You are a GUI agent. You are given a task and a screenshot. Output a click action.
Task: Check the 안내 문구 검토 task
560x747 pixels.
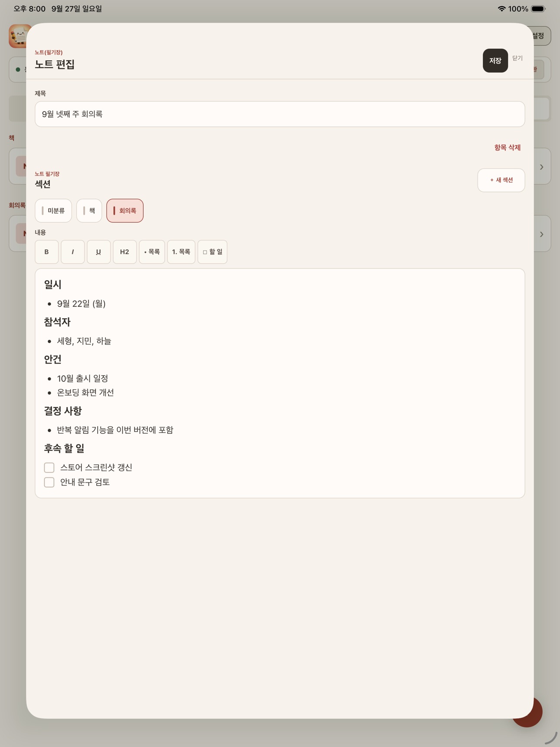[49, 482]
